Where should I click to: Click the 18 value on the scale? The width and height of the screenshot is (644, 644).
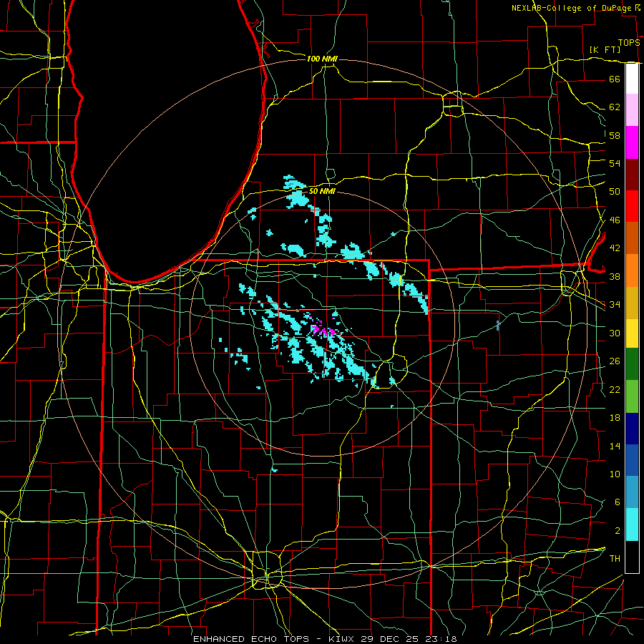tap(615, 418)
